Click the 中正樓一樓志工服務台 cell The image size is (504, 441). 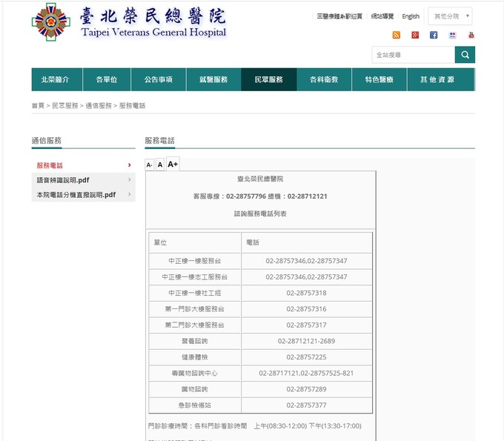pos(195,277)
